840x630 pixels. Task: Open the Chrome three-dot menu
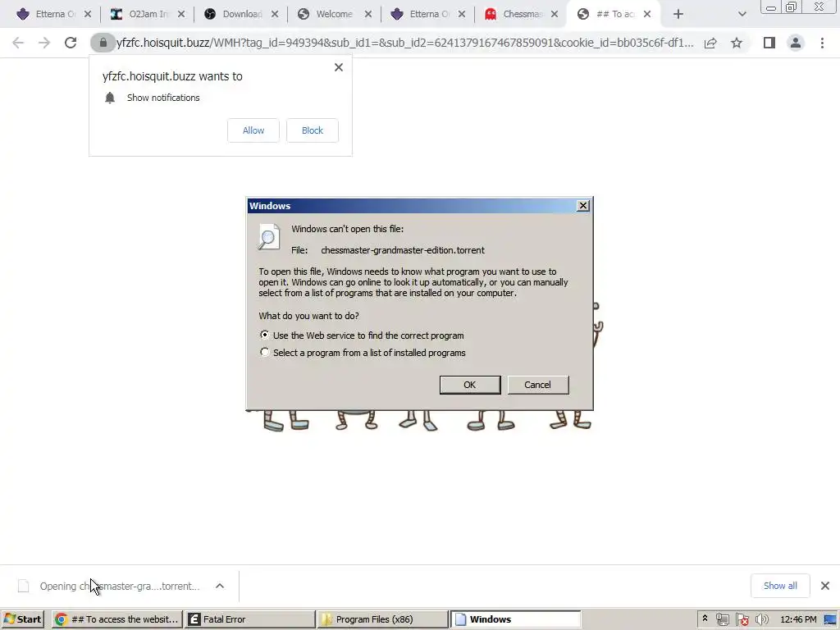[x=822, y=43]
